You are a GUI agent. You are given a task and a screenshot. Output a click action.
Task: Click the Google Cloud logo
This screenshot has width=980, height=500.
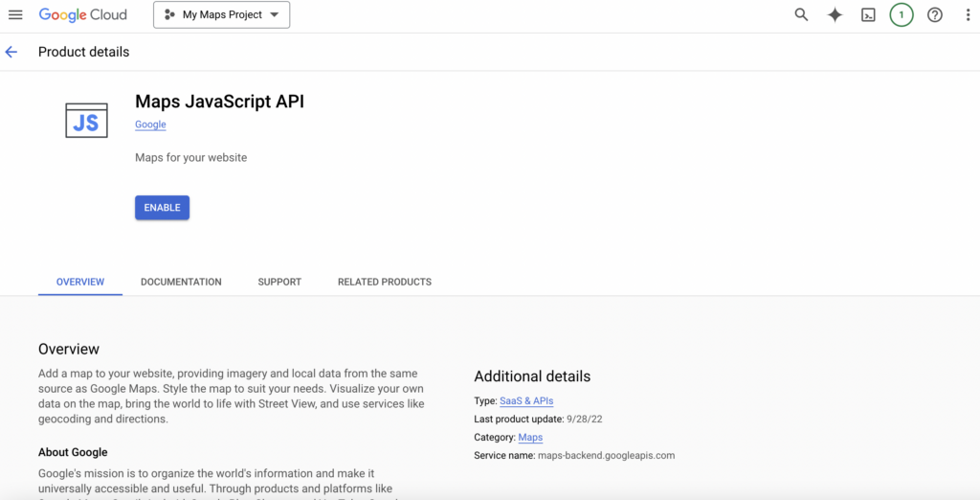(x=82, y=15)
